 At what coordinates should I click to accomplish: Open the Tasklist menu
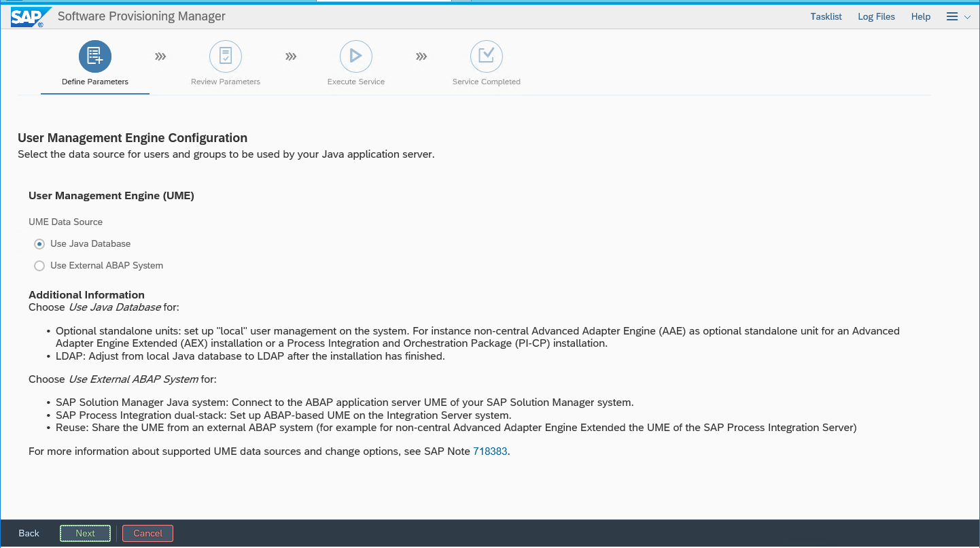pyautogui.click(x=826, y=17)
